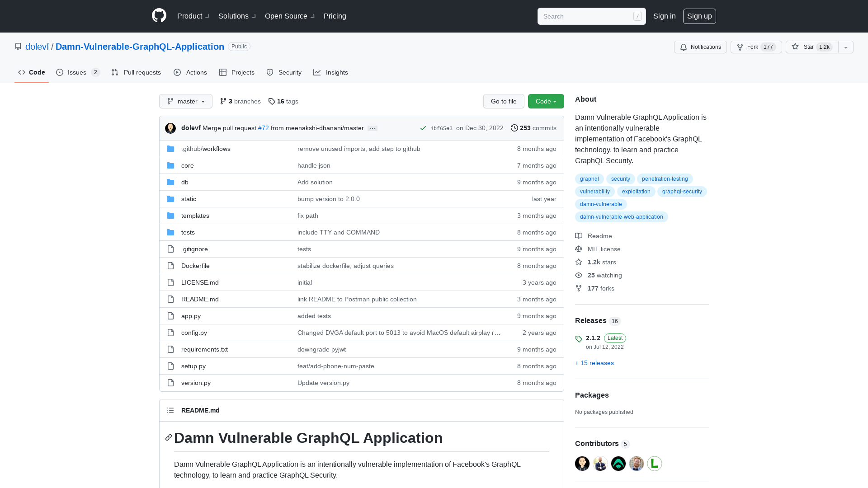Click Sign up button

coord(699,16)
